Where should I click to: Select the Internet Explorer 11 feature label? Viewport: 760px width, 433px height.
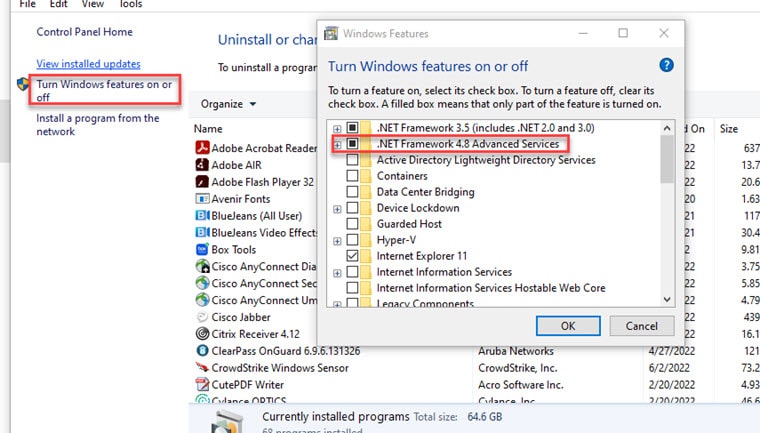coord(422,256)
